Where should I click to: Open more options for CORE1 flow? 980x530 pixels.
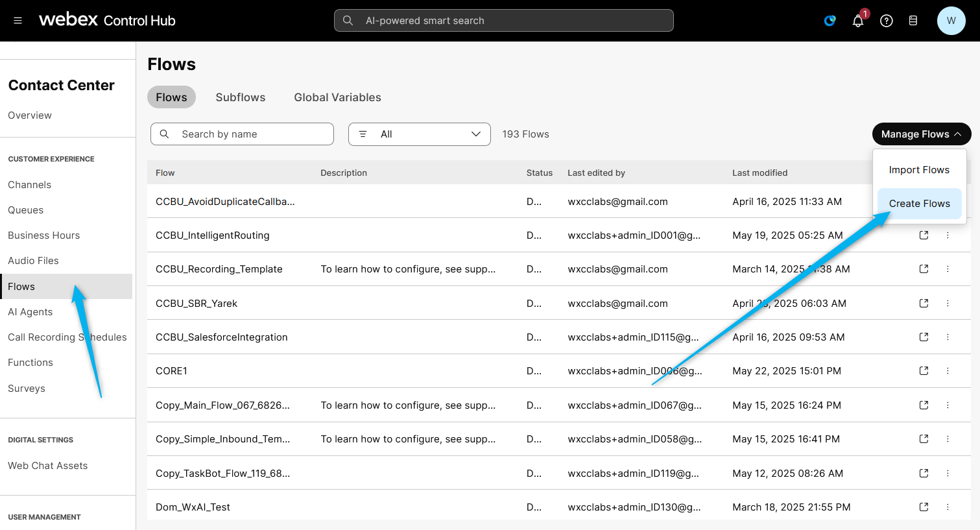coord(948,371)
